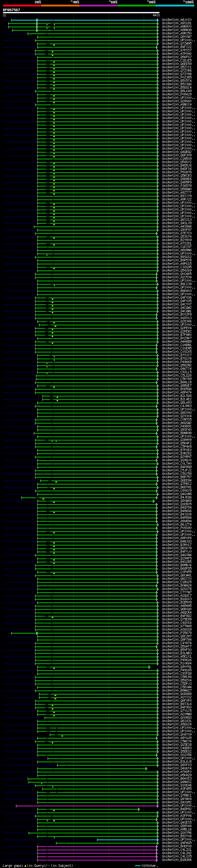This screenshot has width=197, height=868.
Task: Click the UniRef100_B4JEQ6 label
Action: 176,497
